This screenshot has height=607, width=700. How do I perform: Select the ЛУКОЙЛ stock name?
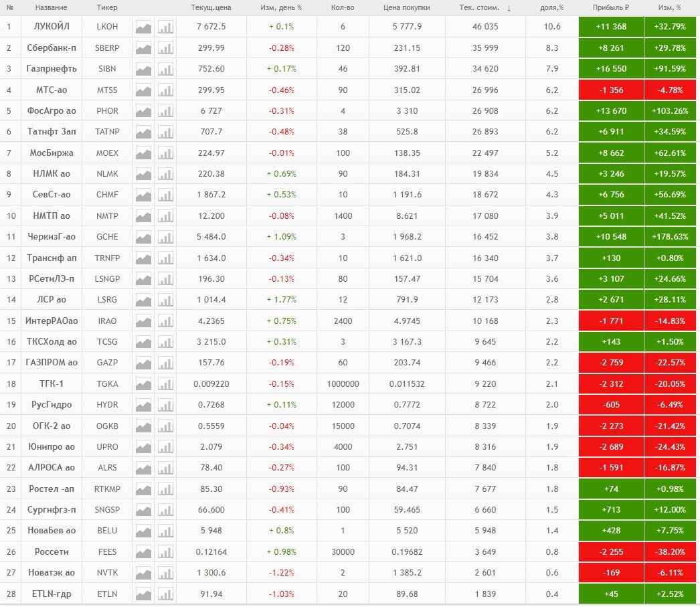coord(52,27)
